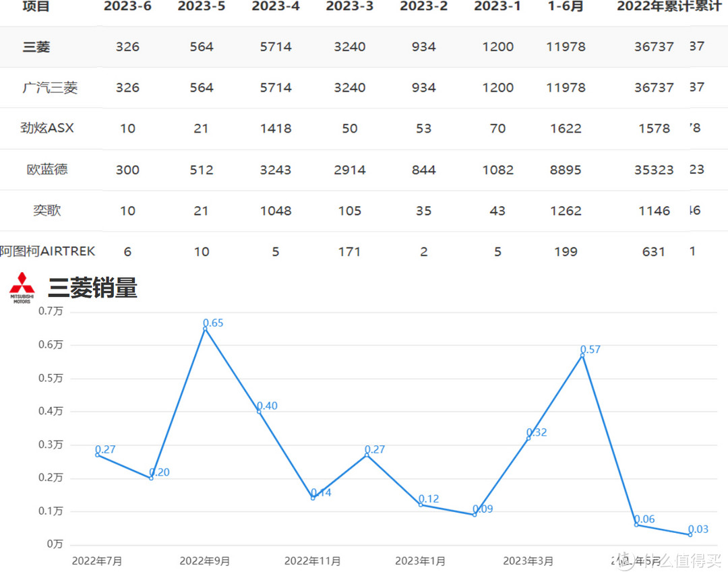Select the 劲炫ASX row label

coord(47,128)
